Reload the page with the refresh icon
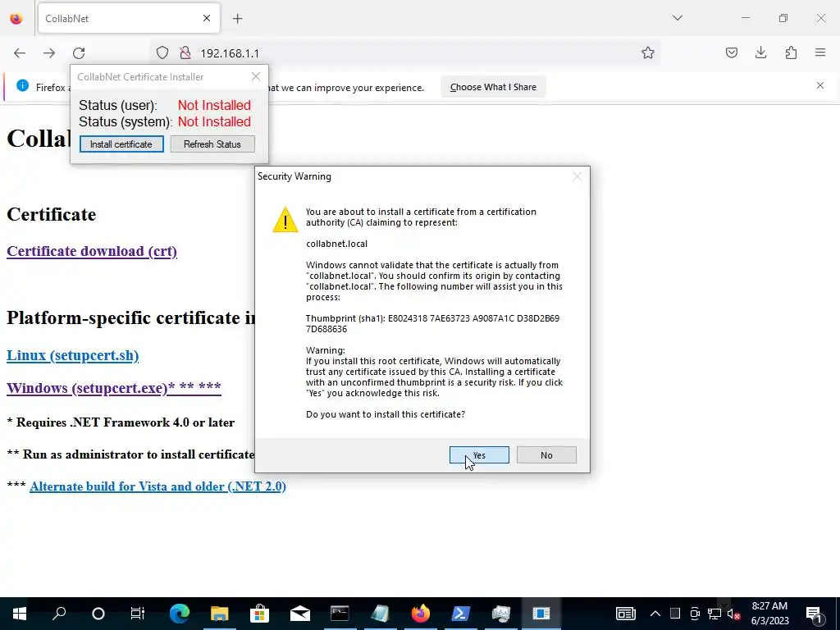840x630 pixels. click(x=79, y=53)
